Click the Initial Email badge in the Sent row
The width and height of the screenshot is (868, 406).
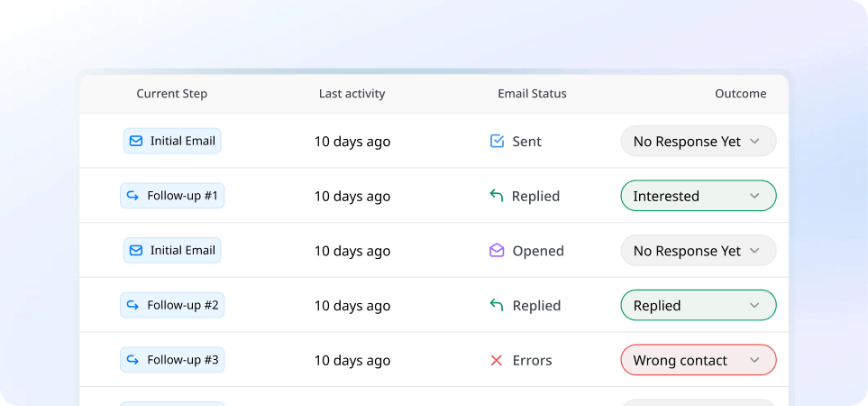coord(172,142)
